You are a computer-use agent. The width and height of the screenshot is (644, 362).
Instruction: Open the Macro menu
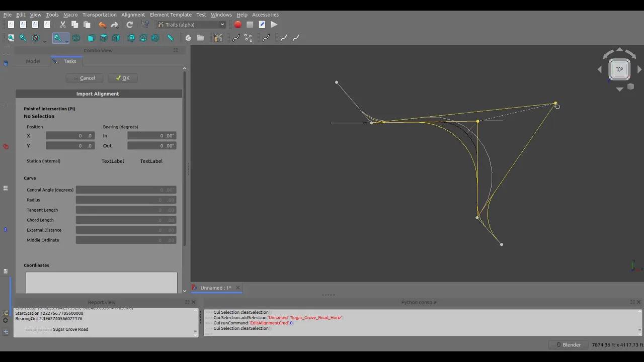[70, 15]
